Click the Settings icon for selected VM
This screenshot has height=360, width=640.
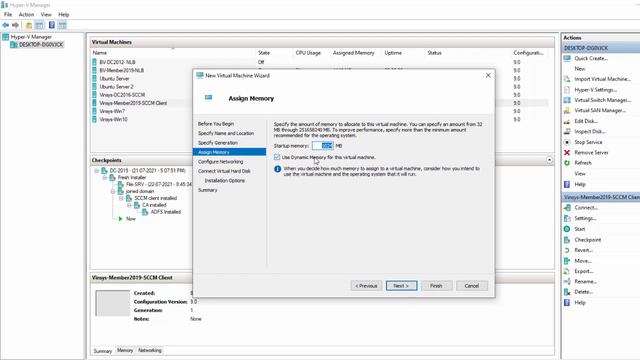pos(567,218)
